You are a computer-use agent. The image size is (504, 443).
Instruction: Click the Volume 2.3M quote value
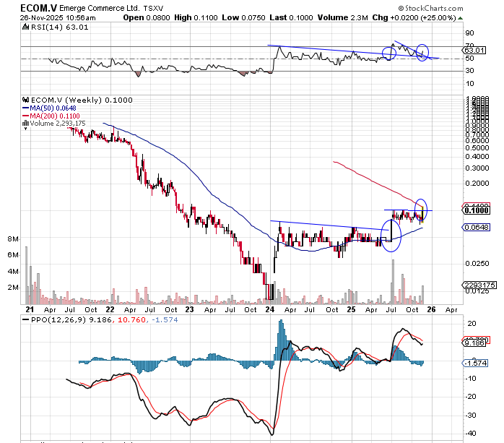coord(343,17)
